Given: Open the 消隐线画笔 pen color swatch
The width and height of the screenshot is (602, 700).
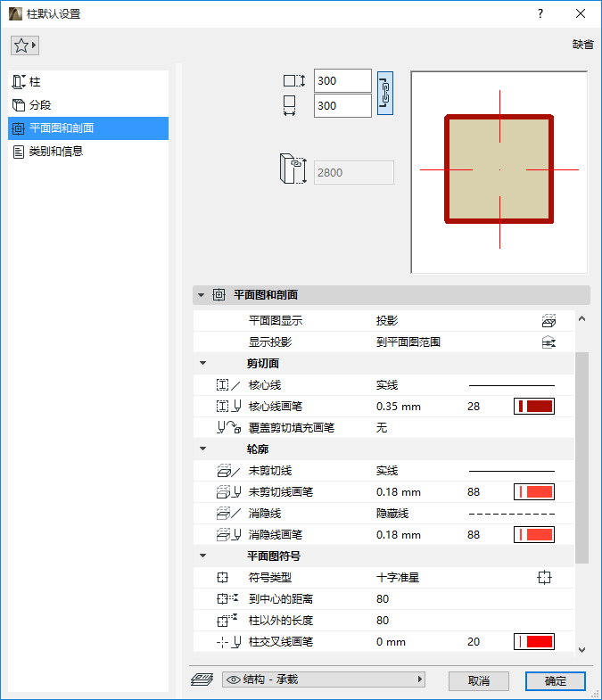Looking at the screenshot, I should (534, 535).
